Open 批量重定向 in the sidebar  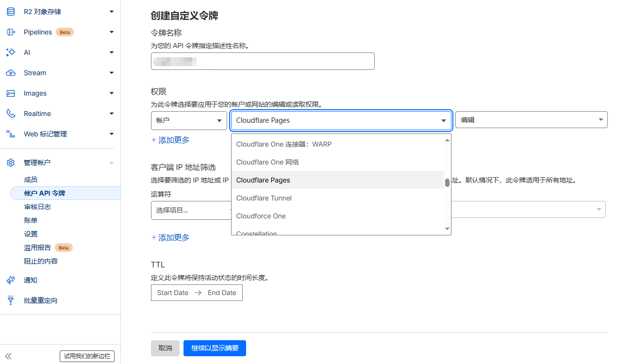(41, 300)
